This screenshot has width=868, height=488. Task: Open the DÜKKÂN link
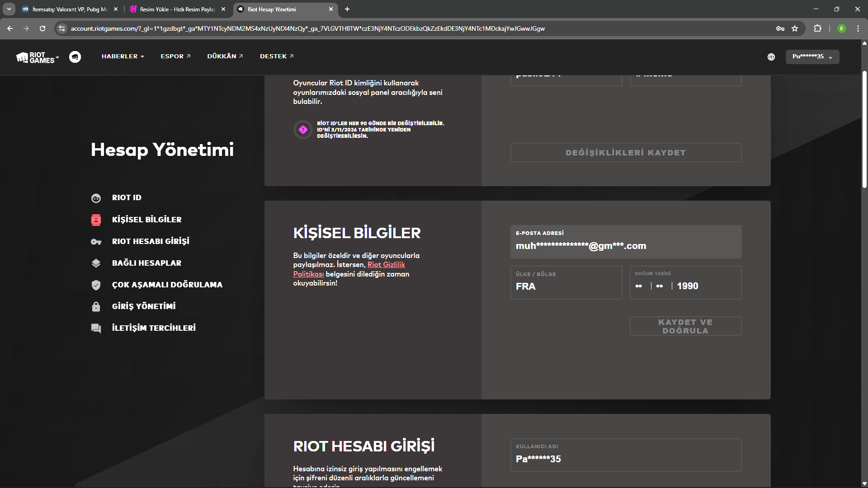225,56
